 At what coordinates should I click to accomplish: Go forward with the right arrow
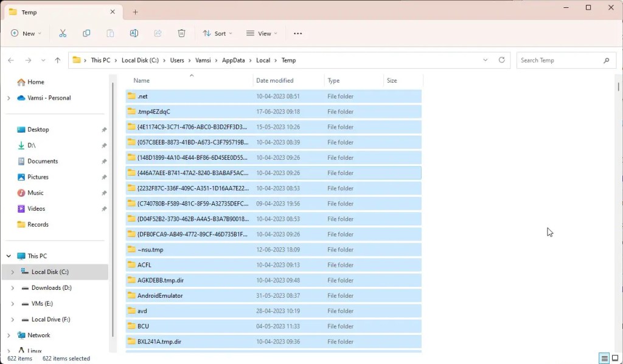click(x=28, y=60)
